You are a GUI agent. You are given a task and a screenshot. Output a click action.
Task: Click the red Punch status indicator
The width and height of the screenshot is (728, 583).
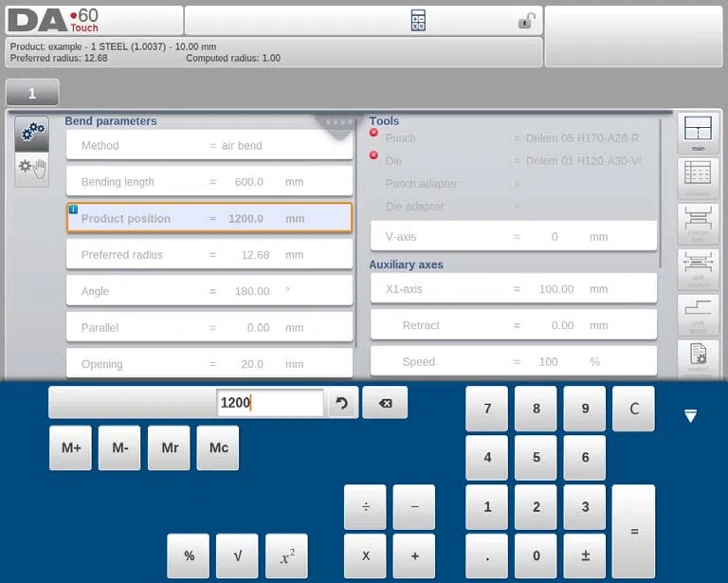(x=373, y=133)
